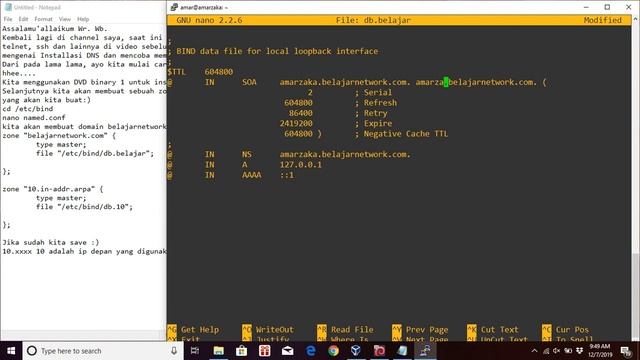This screenshot has width=640, height=360.
Task: Click the ^G Get Help shortcut
Action: 193,329
